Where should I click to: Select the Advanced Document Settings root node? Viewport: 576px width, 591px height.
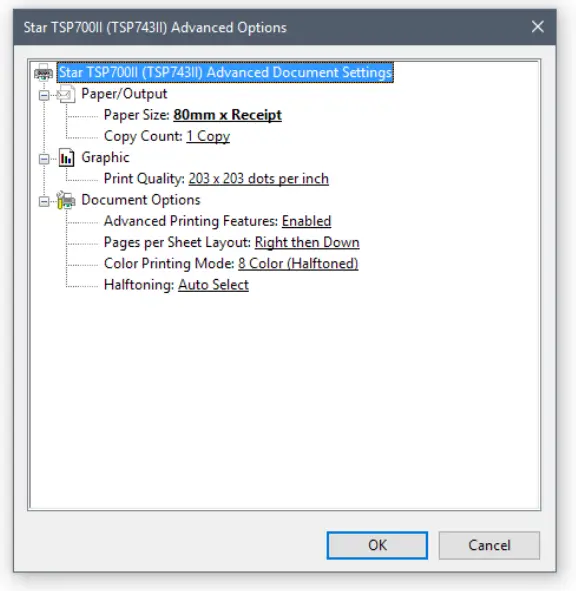(x=225, y=72)
